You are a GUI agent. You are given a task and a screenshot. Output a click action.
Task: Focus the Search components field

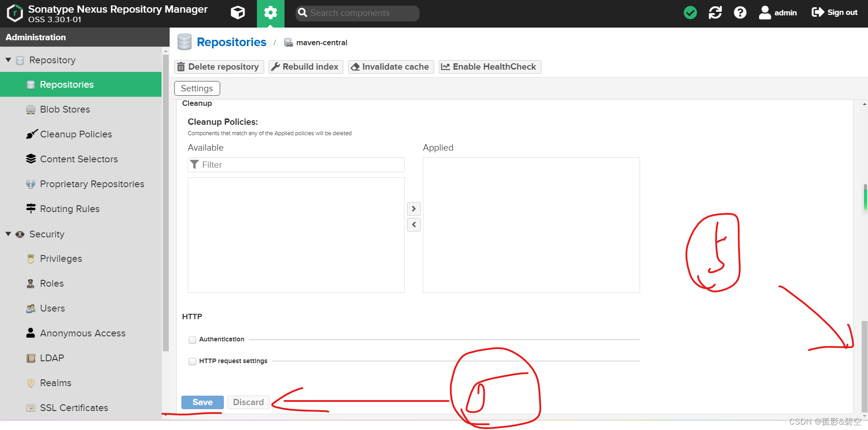point(357,13)
